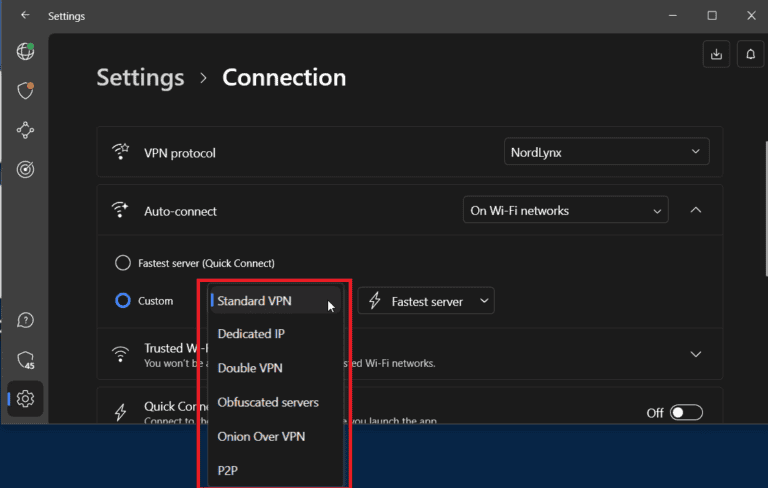Open the Meshnet icon in sidebar

tap(25, 130)
